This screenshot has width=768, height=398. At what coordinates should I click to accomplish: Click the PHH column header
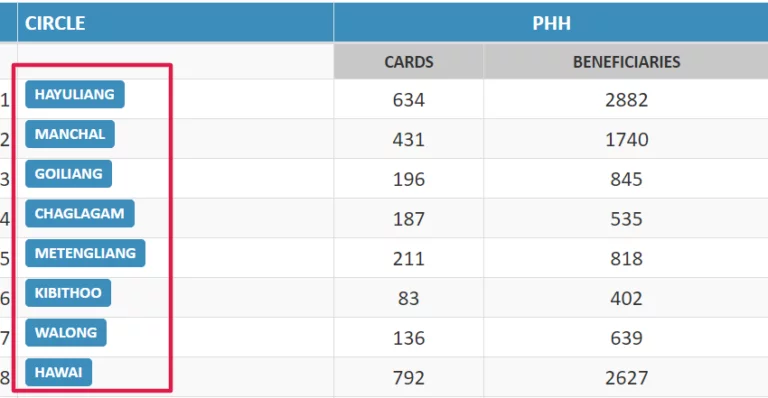(551, 23)
